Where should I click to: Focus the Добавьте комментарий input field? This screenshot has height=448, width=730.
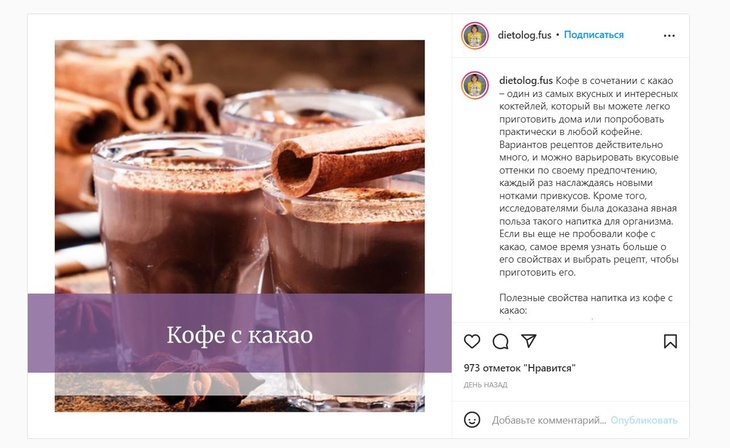point(548,420)
